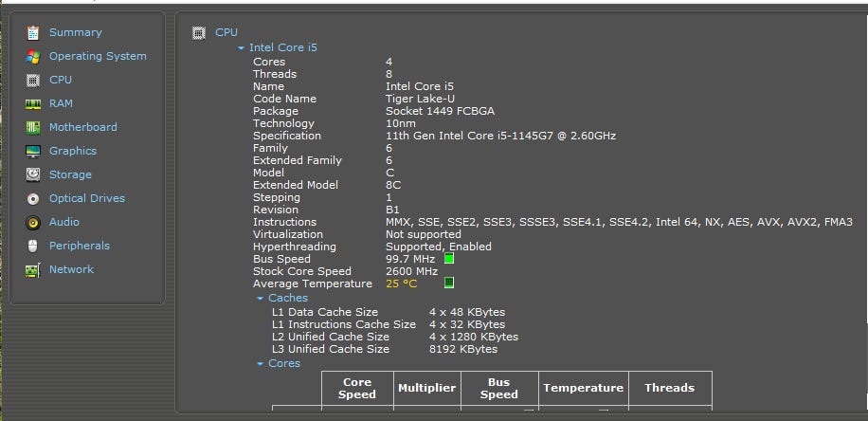Open the Peripherals section

[80, 246]
